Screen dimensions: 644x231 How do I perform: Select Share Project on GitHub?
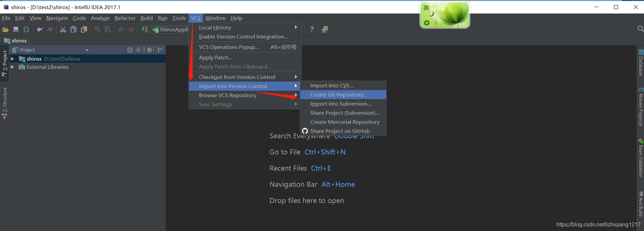coord(343,131)
